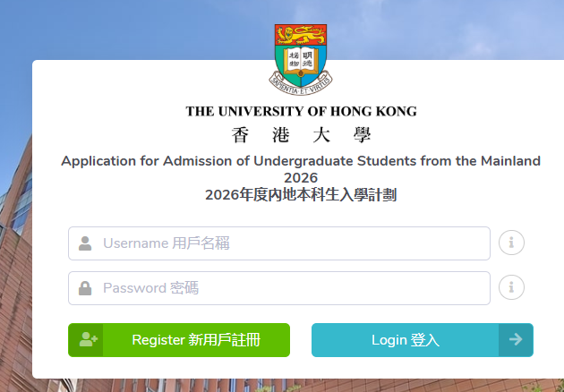Screen dimensions: 564x392
Task: Click the 香港大學 Chinese name text
Action: click(x=301, y=136)
